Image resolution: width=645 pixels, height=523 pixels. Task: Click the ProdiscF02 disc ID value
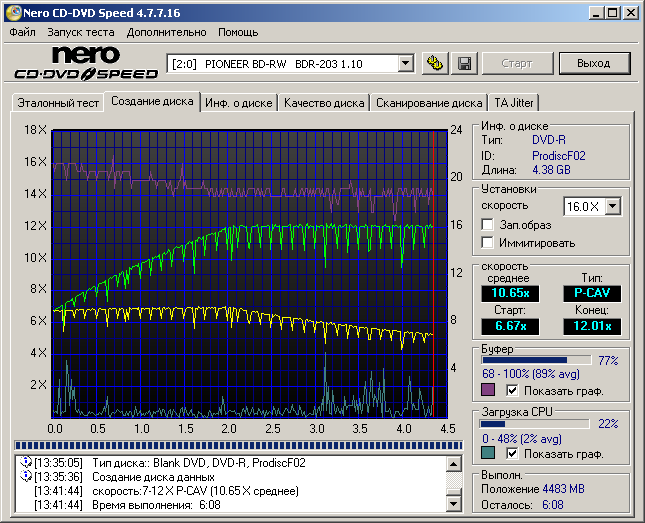point(559,156)
